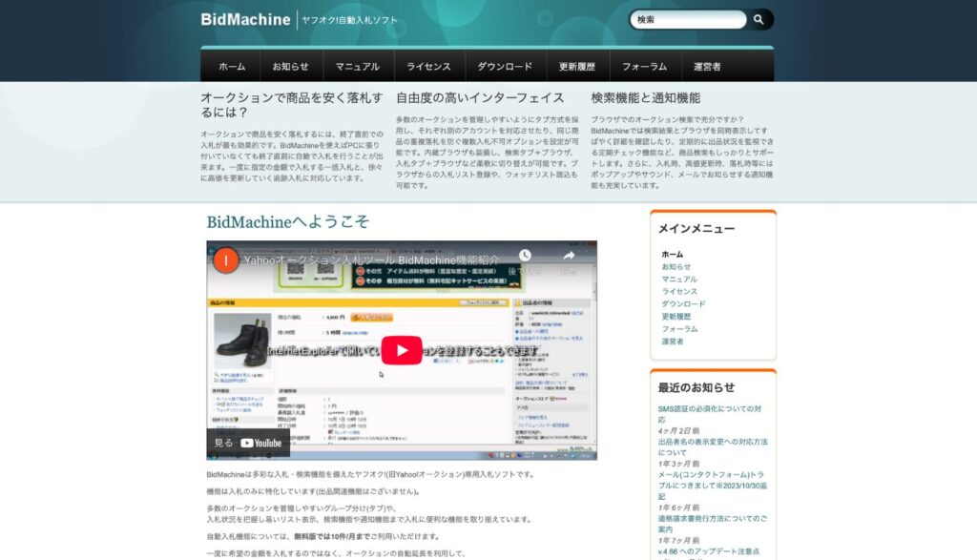Click the search magnifier icon button
The width and height of the screenshot is (977, 560).
coord(759,20)
